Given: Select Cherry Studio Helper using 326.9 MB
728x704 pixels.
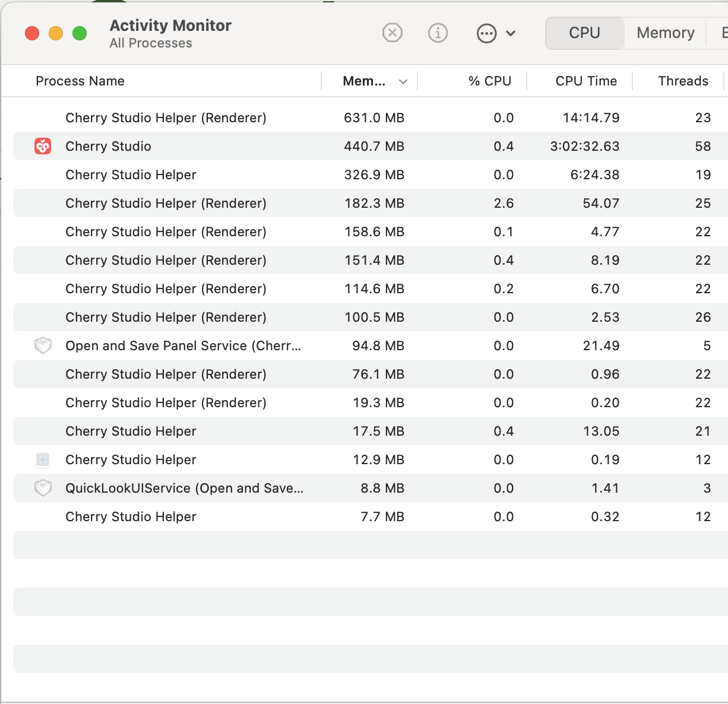Looking at the screenshot, I should tap(371, 175).
